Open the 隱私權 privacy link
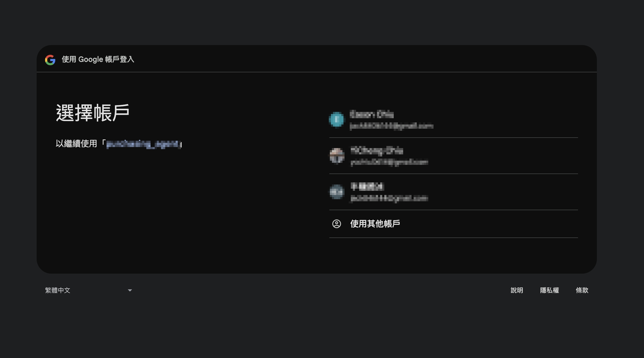Screen dimensions: 644x358 click(x=549, y=290)
